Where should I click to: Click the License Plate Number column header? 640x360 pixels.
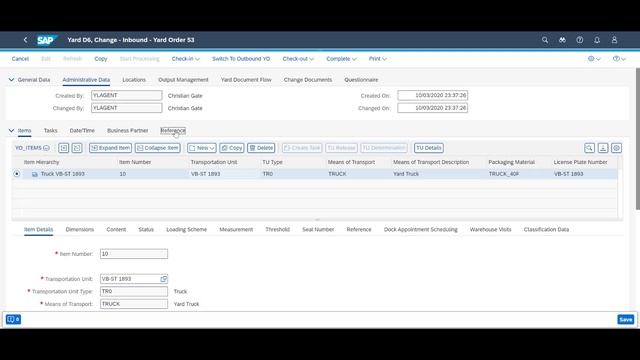pyautogui.click(x=580, y=162)
